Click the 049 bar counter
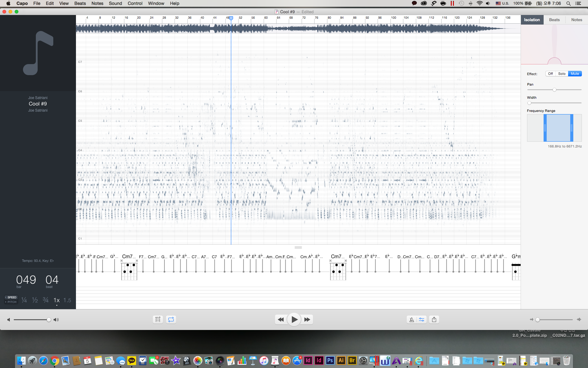Viewport: 588px width, 368px height. coord(26,280)
